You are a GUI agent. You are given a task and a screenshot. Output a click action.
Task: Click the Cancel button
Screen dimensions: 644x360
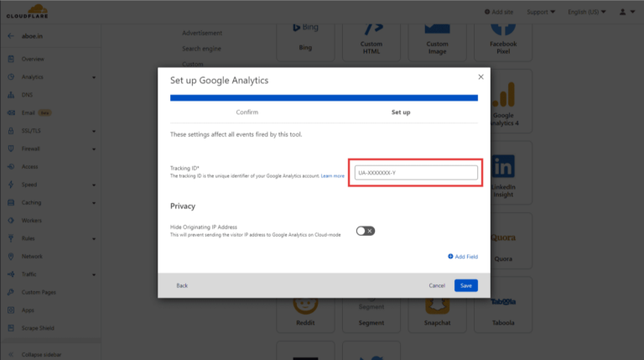(x=437, y=285)
